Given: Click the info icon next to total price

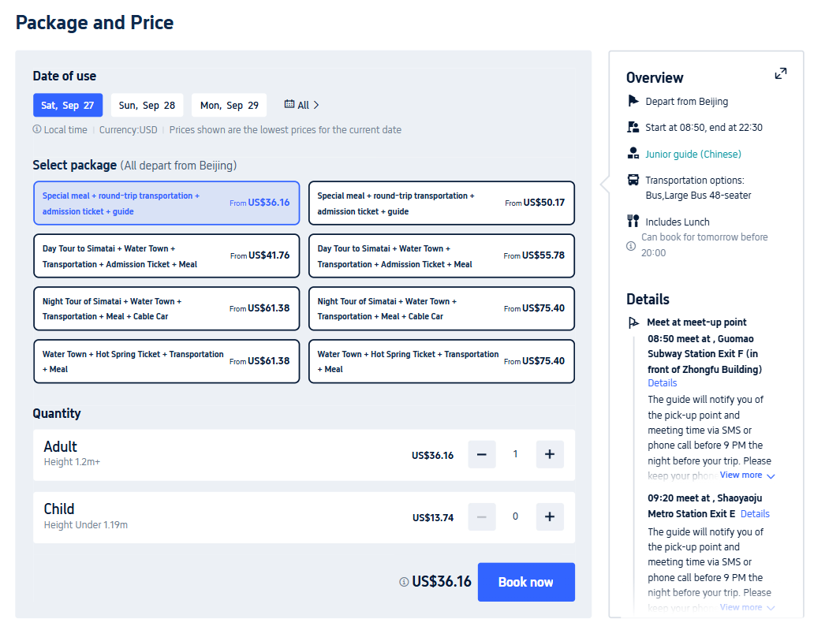Looking at the screenshot, I should pos(404,582).
